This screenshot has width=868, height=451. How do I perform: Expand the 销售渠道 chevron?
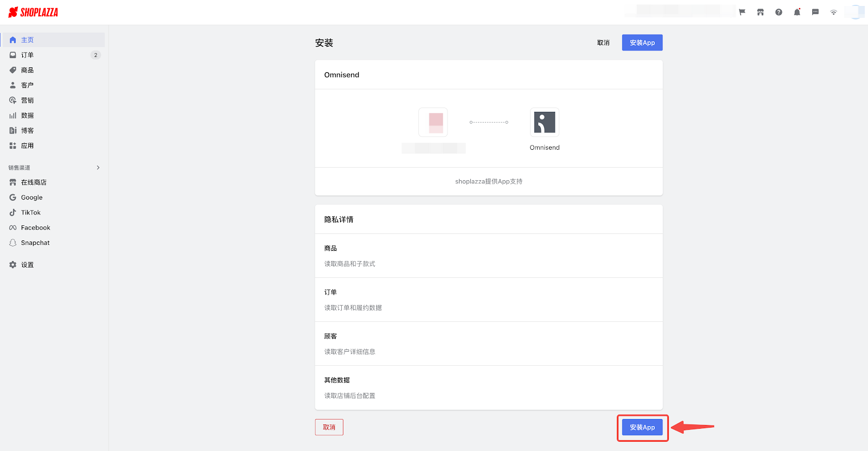98,168
